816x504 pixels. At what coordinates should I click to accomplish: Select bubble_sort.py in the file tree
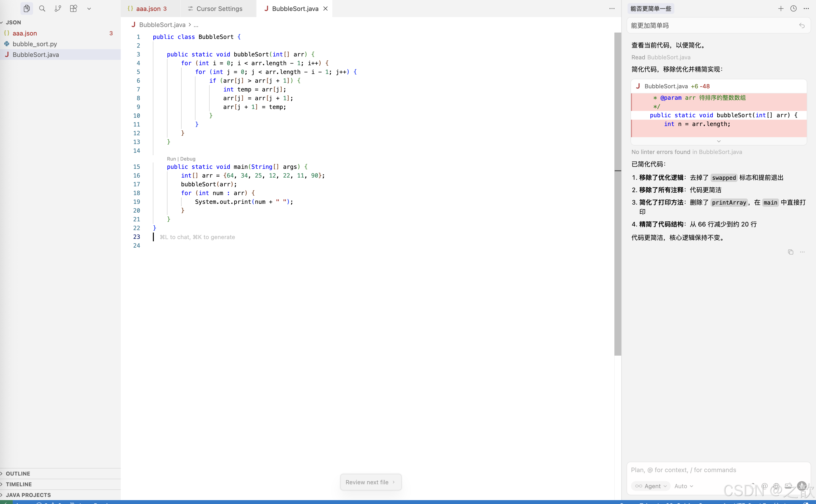(35, 44)
